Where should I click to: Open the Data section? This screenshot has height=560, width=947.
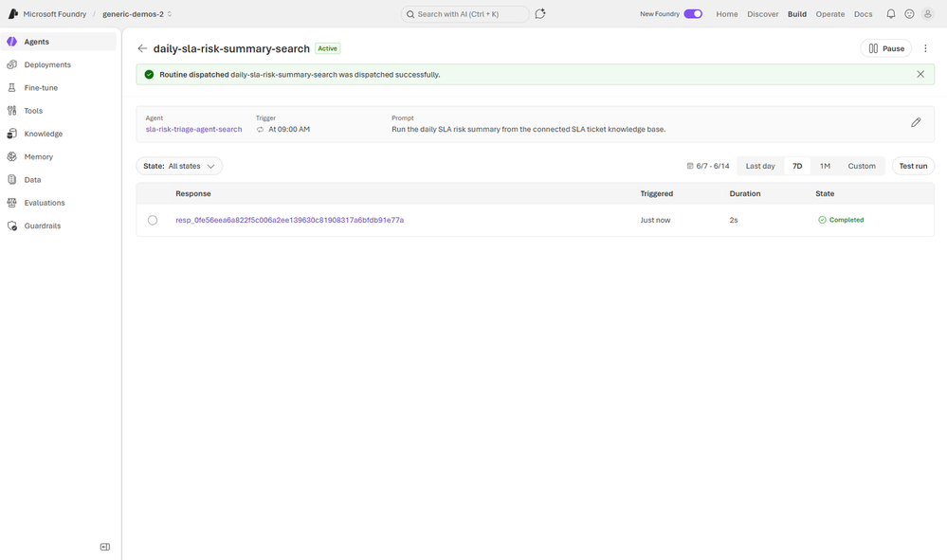click(x=59, y=179)
